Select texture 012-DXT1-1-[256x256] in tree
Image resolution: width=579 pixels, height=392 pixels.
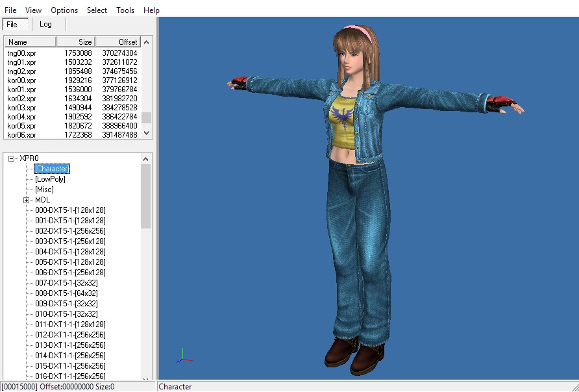(x=70, y=335)
